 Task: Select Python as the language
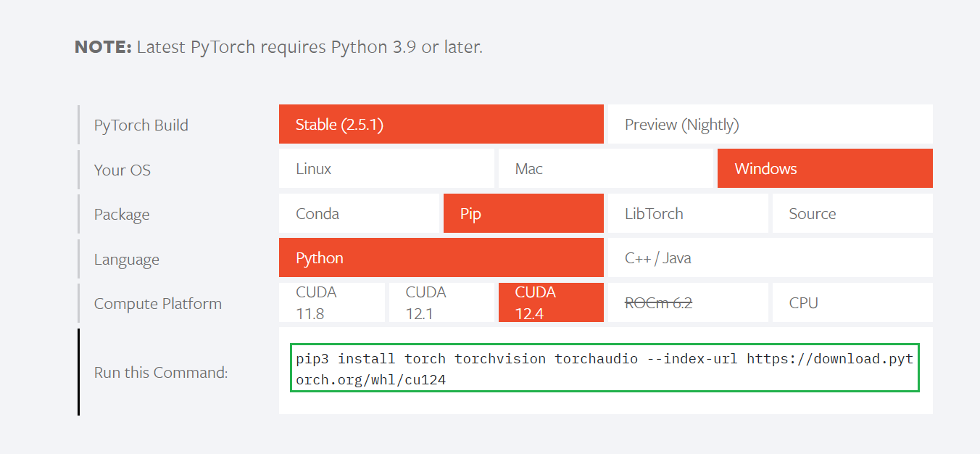[441, 258]
